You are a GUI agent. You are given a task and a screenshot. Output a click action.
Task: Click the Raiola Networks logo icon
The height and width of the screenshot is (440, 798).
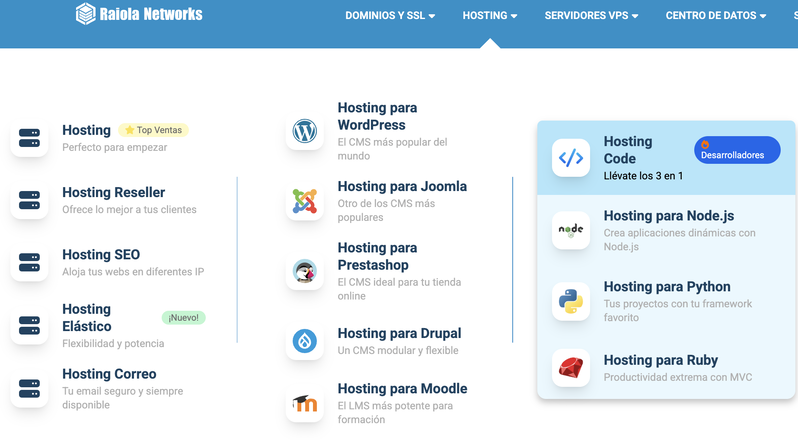(x=86, y=14)
